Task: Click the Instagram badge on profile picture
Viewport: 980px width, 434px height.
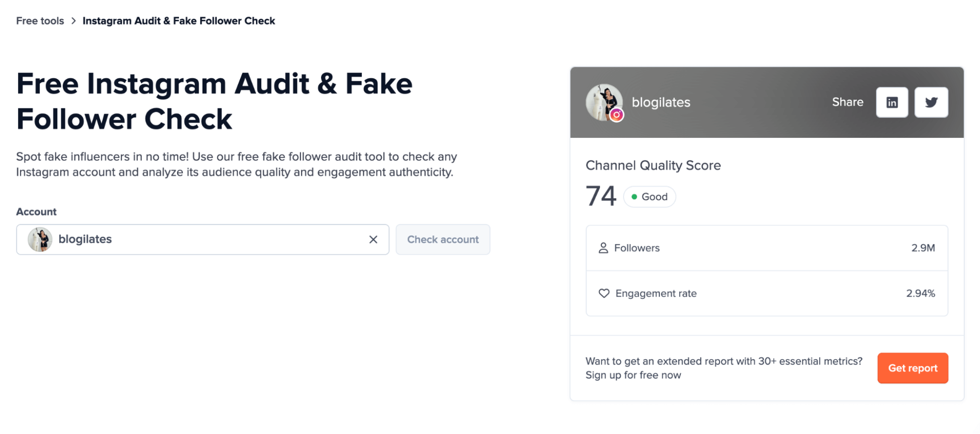Action: coord(617,115)
